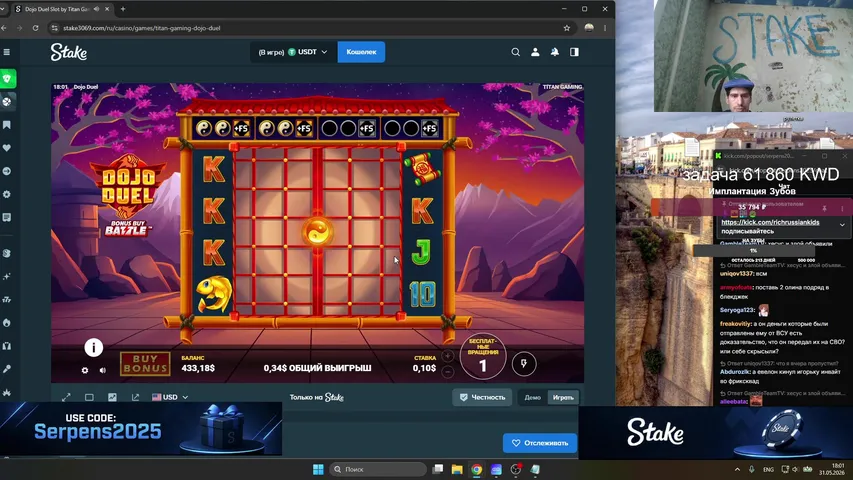Open game settings gear icon

(85, 370)
